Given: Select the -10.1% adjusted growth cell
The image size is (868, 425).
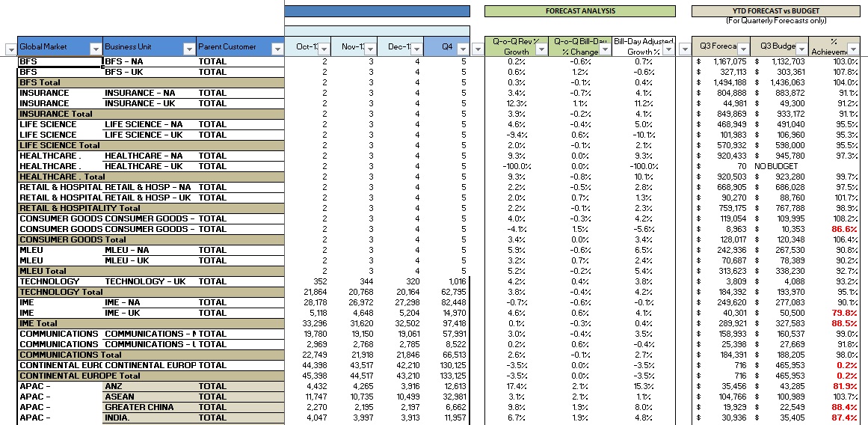Looking at the screenshot, I should tap(643, 135).
